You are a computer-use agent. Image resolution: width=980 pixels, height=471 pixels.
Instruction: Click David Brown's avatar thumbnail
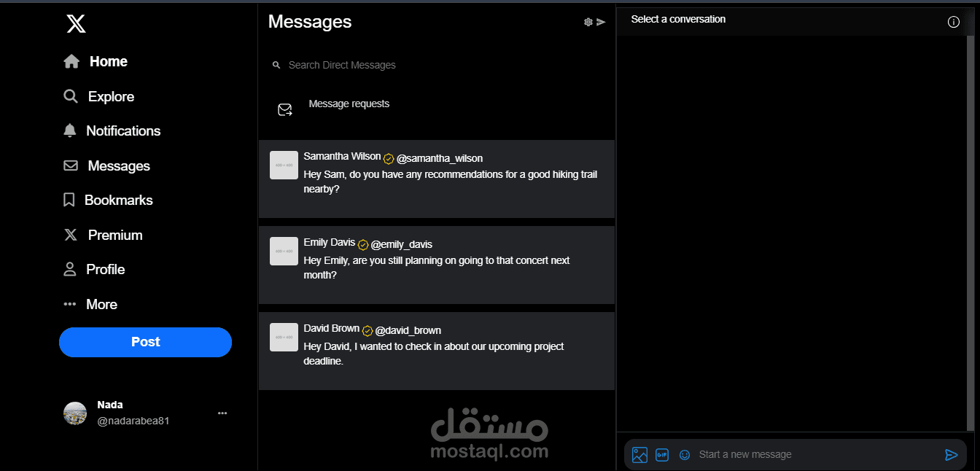point(284,337)
